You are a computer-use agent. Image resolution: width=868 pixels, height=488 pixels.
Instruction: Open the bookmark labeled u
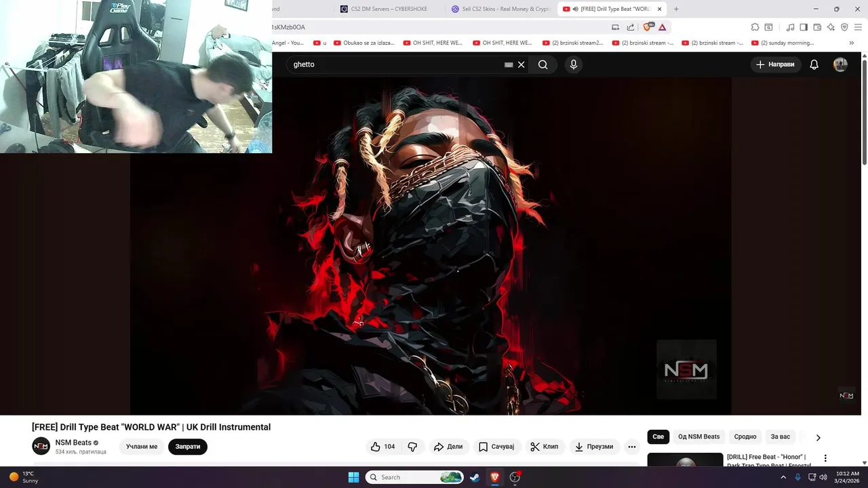click(319, 43)
